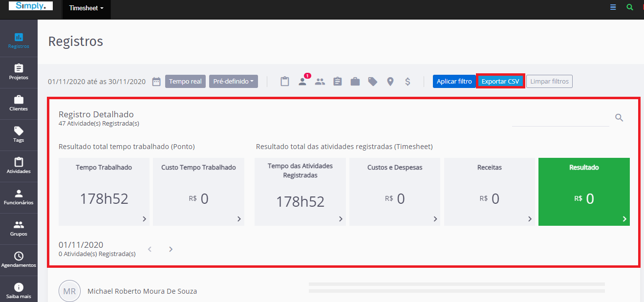The height and width of the screenshot is (302, 644).
Task: Open the Projetos sidebar section
Action: (x=19, y=72)
